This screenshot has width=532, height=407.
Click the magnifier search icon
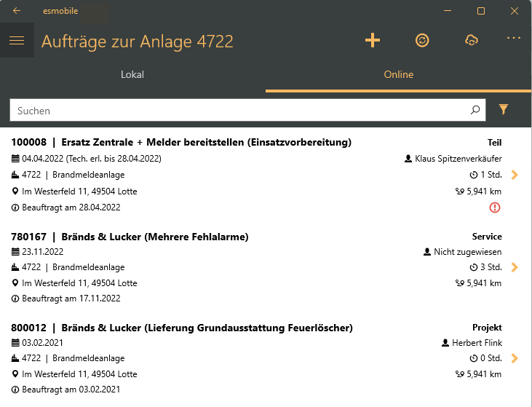475,110
